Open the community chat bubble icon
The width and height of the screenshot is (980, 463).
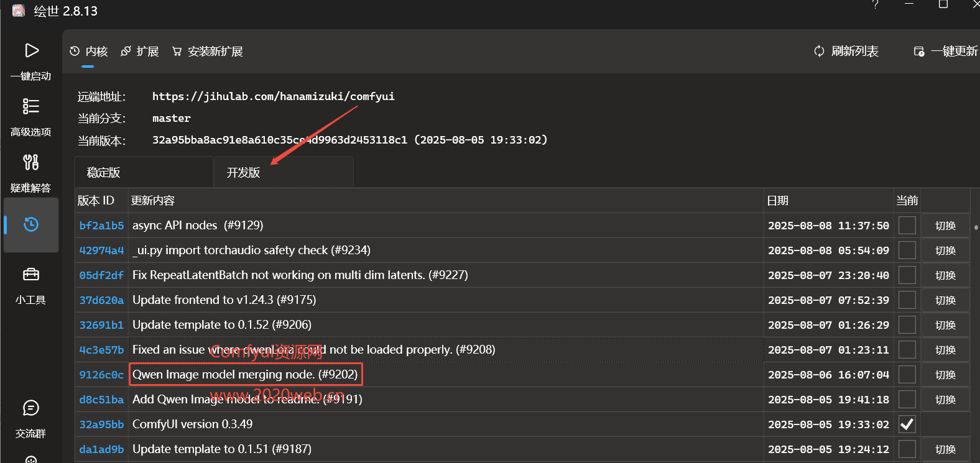pos(31,408)
